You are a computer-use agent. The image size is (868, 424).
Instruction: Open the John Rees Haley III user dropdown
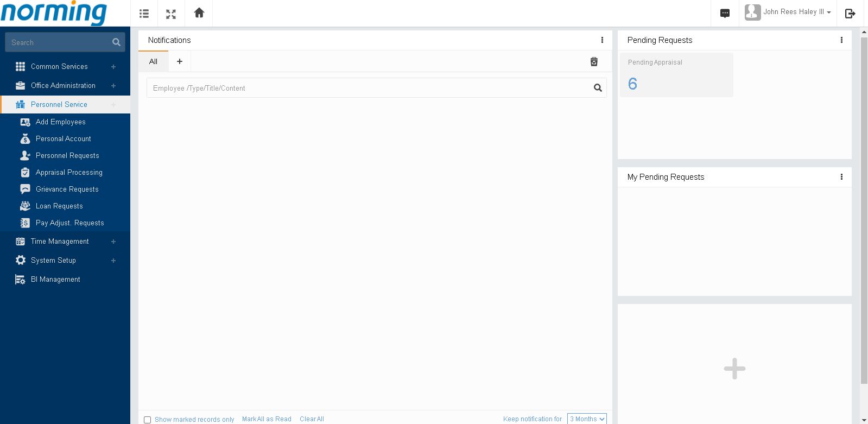tap(797, 12)
